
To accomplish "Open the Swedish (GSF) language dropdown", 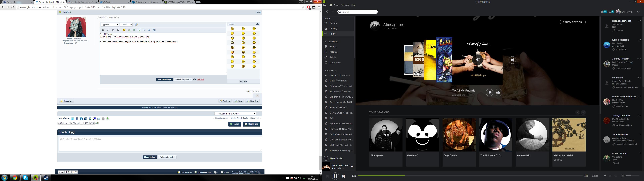I will tap(68, 172).
